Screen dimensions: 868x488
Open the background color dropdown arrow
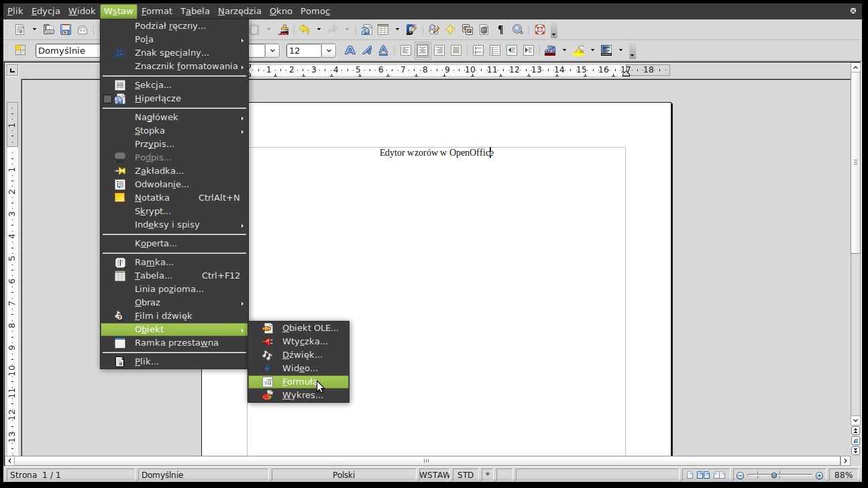tap(620, 50)
